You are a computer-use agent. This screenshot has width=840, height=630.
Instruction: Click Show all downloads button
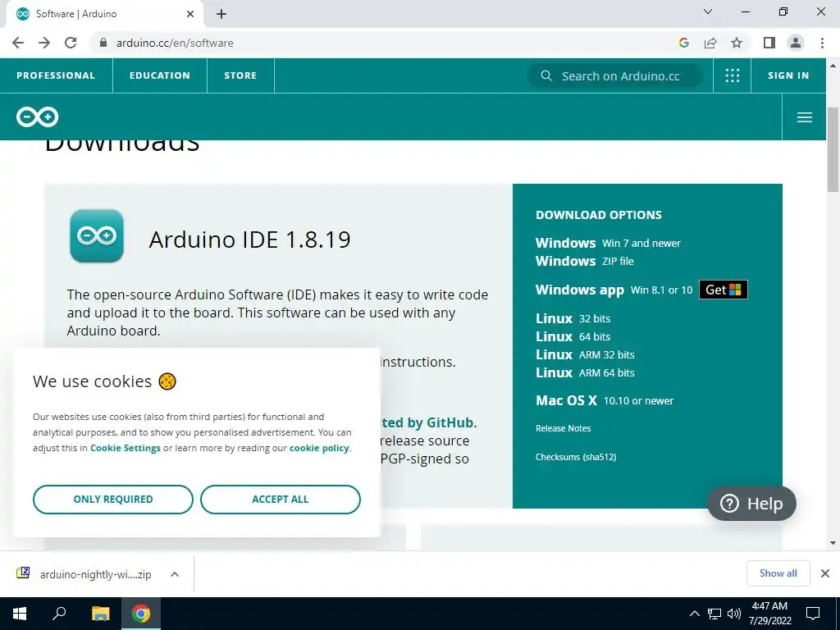(778, 573)
